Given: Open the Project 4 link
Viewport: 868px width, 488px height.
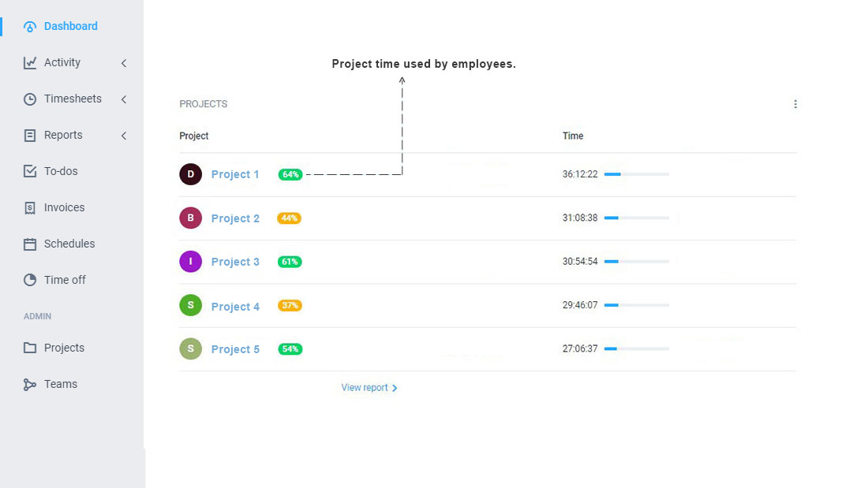Looking at the screenshot, I should (235, 307).
